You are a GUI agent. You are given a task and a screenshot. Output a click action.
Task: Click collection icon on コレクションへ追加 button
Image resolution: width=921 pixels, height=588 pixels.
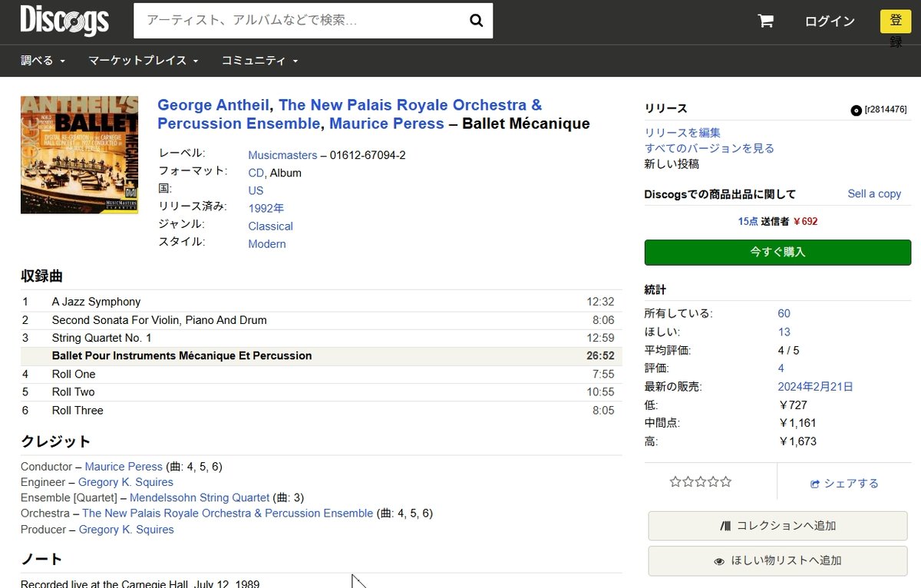click(x=726, y=526)
